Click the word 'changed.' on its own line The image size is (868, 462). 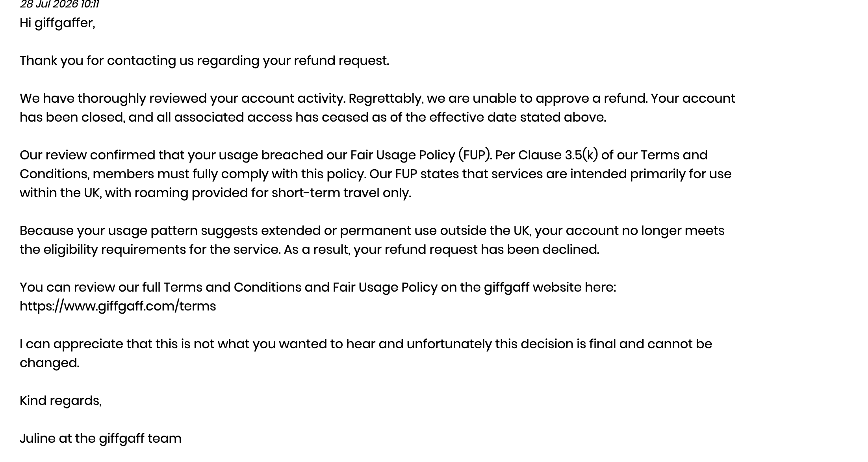(x=50, y=363)
